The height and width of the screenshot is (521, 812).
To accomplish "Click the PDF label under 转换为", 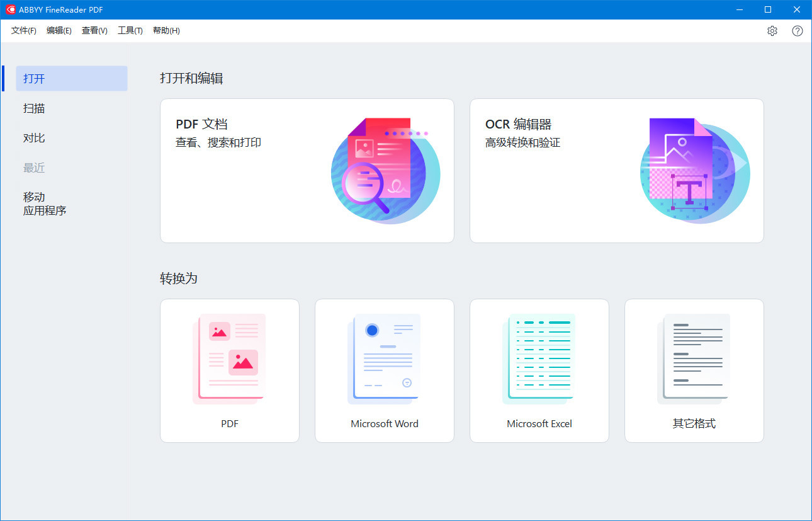I will [x=230, y=424].
